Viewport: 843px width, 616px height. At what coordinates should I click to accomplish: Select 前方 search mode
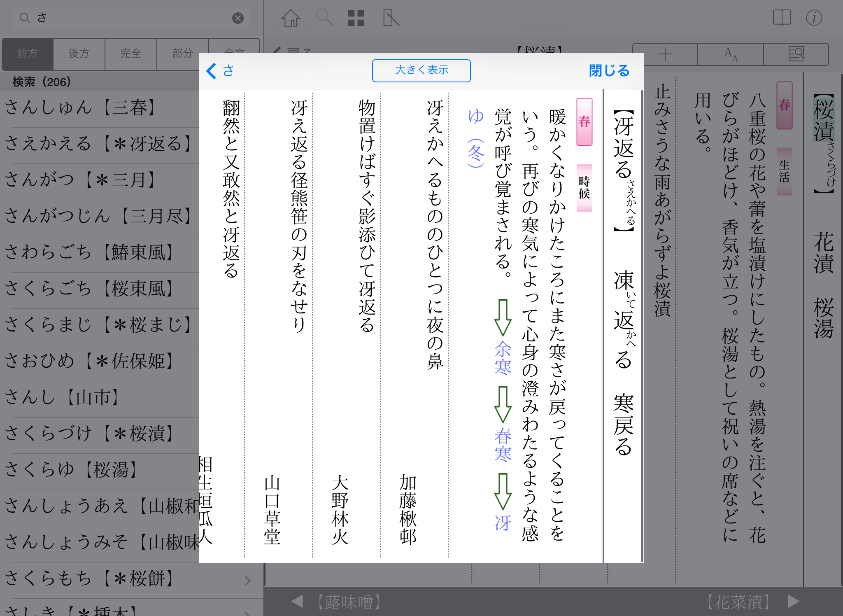pos(27,54)
